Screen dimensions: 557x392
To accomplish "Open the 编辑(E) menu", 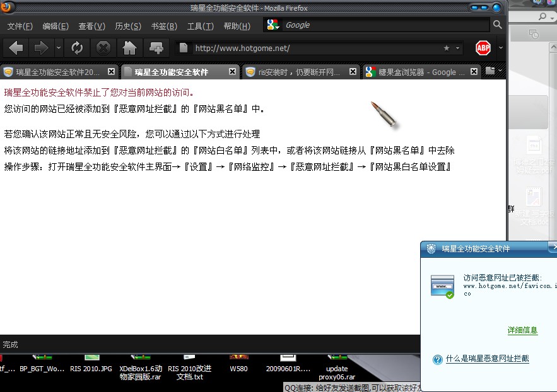I will click(56, 26).
